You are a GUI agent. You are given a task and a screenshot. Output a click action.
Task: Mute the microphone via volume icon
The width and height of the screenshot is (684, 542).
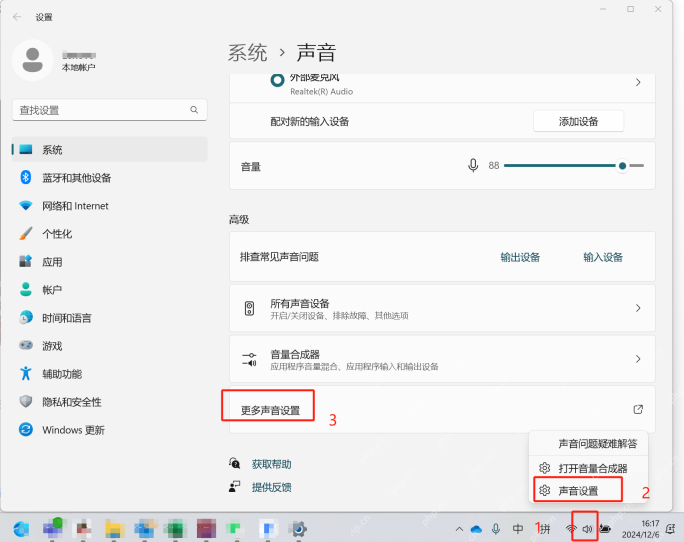click(473, 165)
